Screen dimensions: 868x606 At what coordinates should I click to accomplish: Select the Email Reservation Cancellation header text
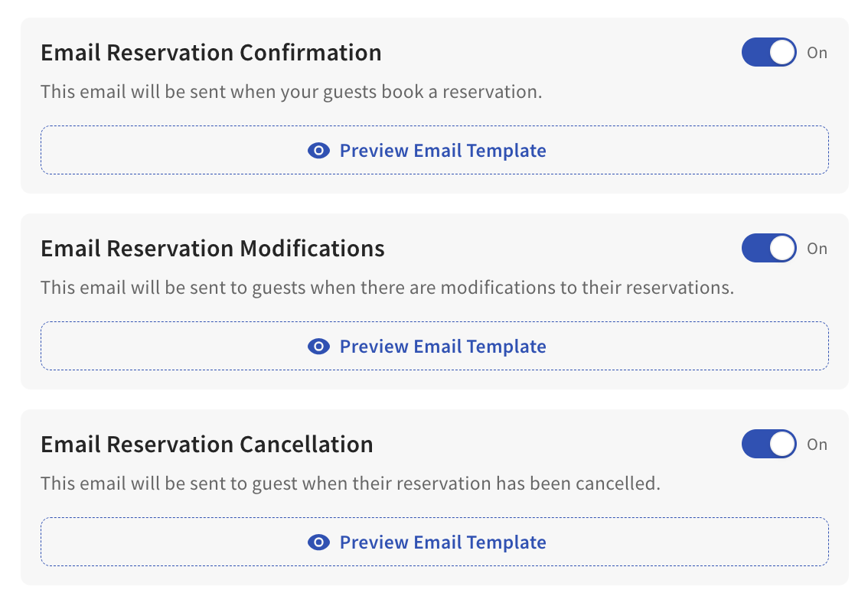(207, 444)
